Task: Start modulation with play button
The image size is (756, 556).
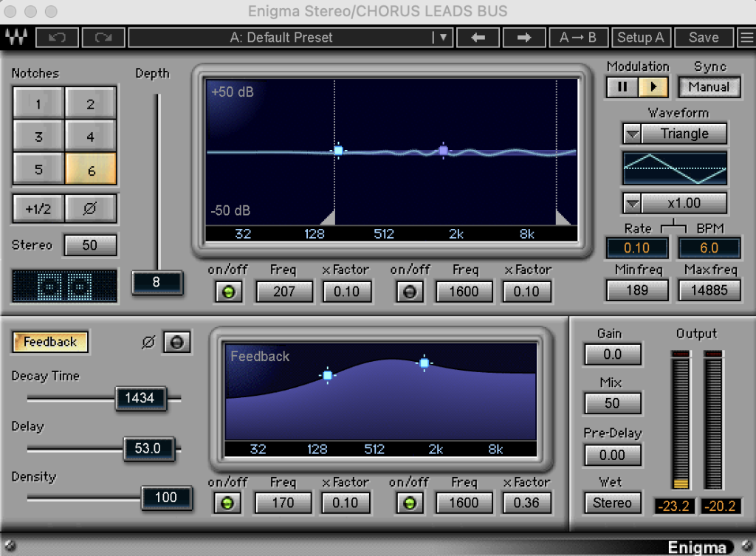Action: 654,87
